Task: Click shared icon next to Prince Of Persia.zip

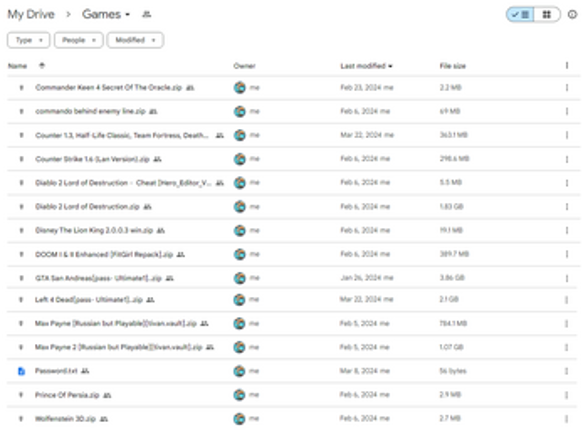Action: coord(107,395)
